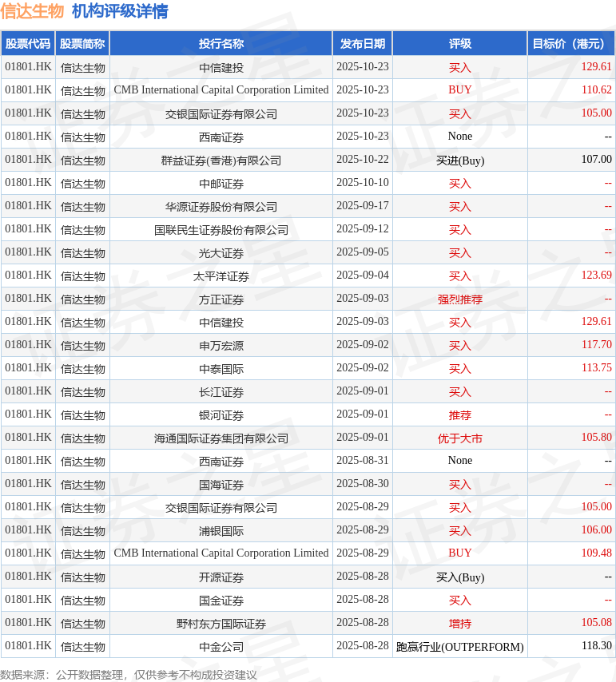Click the 发布日期 column header
The image size is (616, 682).
(x=363, y=43)
